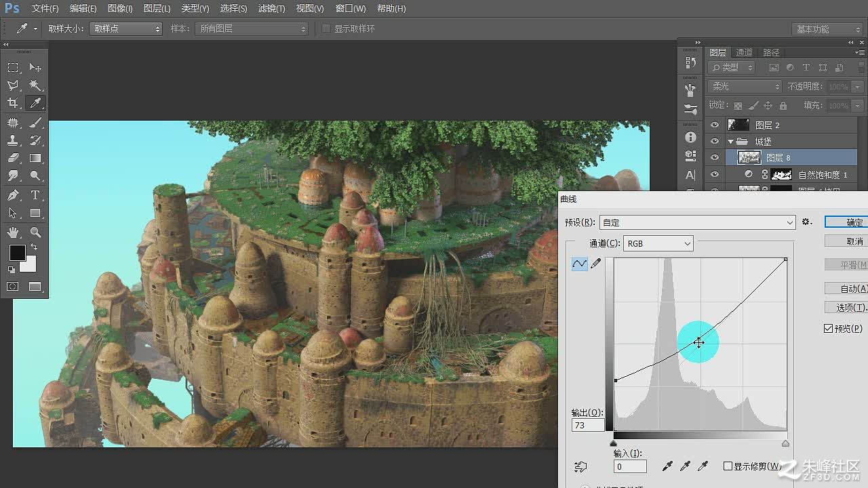Open the 填充 fill dropdown arrow
This screenshot has width=868, height=488.
[858, 106]
